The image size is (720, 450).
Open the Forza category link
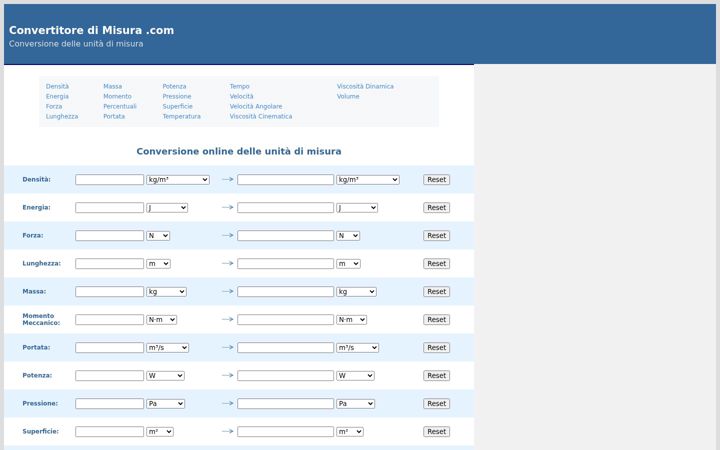tap(54, 107)
